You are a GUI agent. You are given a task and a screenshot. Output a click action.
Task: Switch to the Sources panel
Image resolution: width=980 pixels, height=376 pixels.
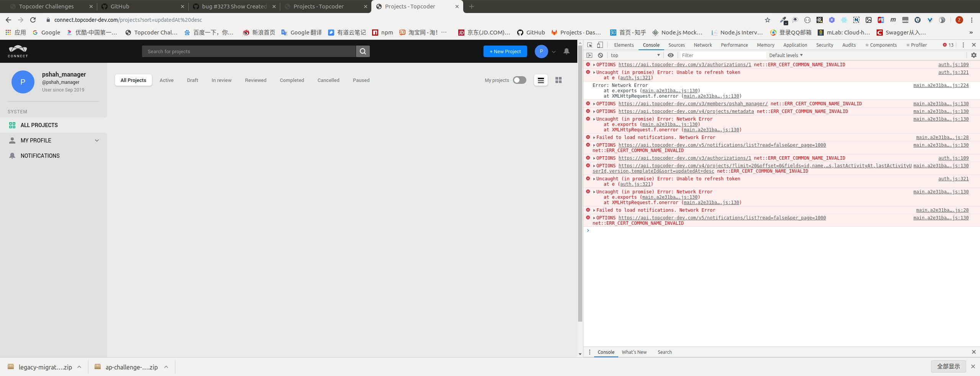(676, 45)
